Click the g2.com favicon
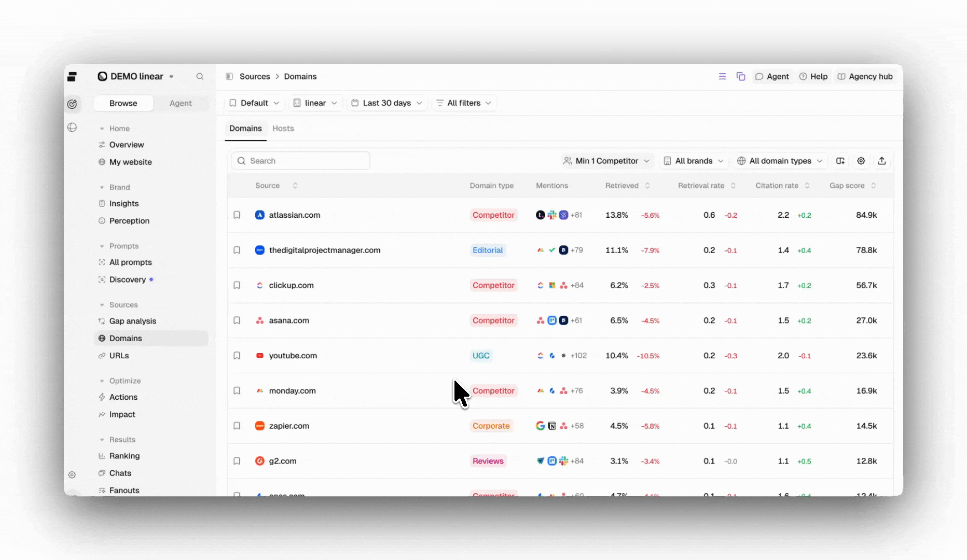The width and height of the screenshot is (967, 560). click(x=260, y=461)
